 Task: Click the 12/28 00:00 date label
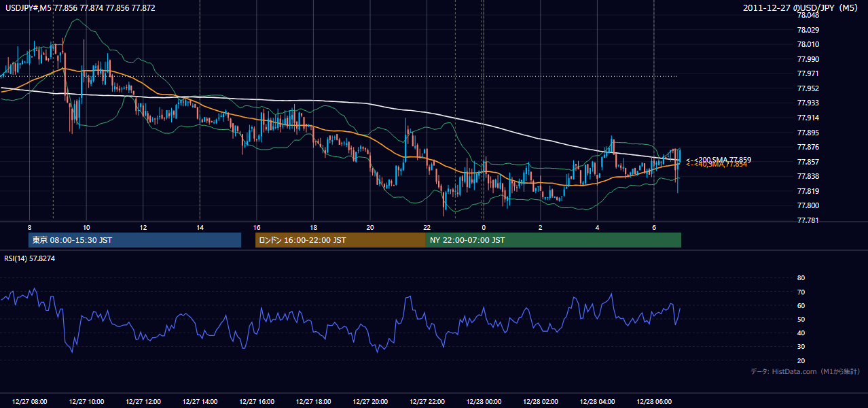pyautogui.click(x=484, y=402)
